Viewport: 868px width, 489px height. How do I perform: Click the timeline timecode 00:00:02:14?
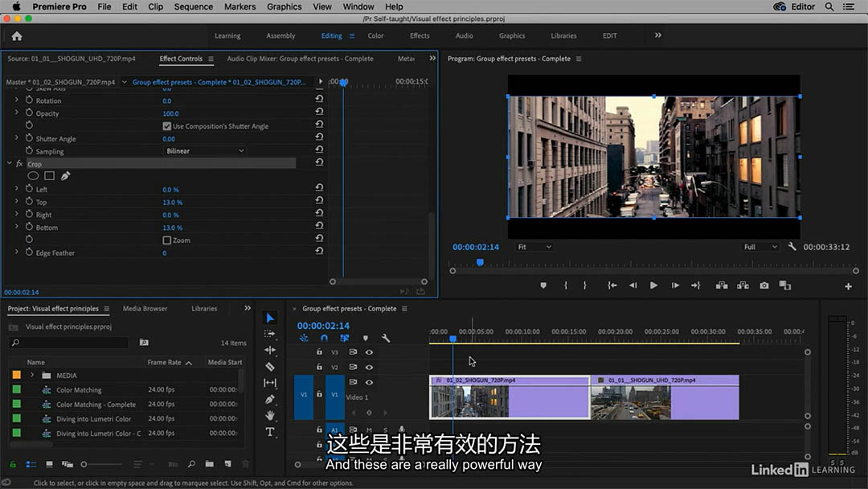click(x=323, y=326)
